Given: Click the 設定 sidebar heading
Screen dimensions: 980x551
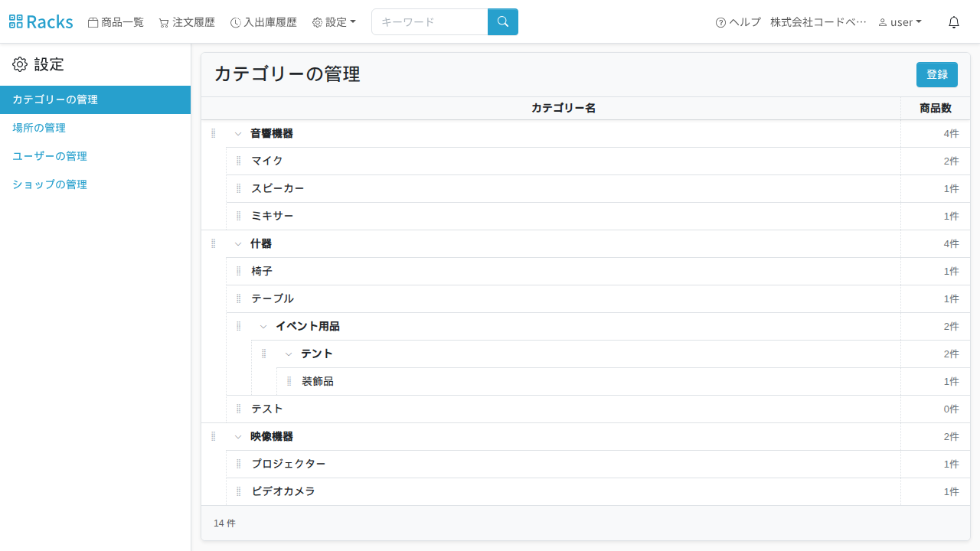Looking at the screenshot, I should pyautogui.click(x=38, y=64).
